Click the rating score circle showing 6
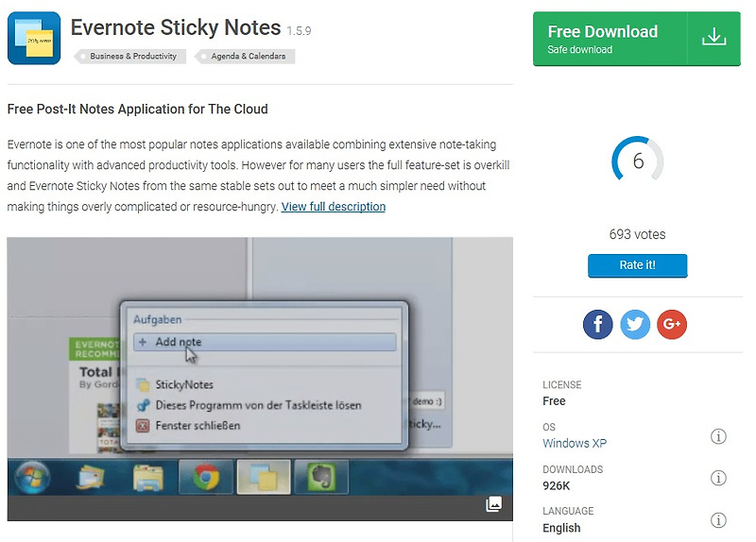 click(637, 161)
